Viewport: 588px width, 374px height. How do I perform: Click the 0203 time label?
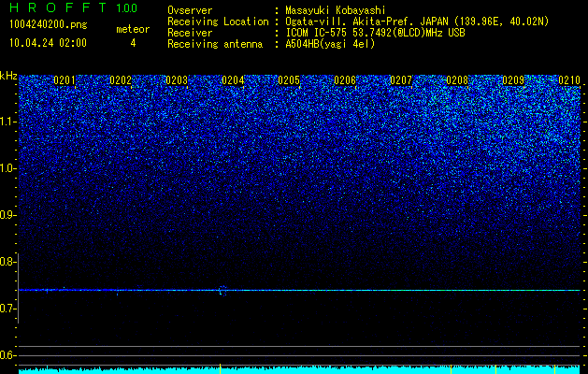click(x=177, y=80)
